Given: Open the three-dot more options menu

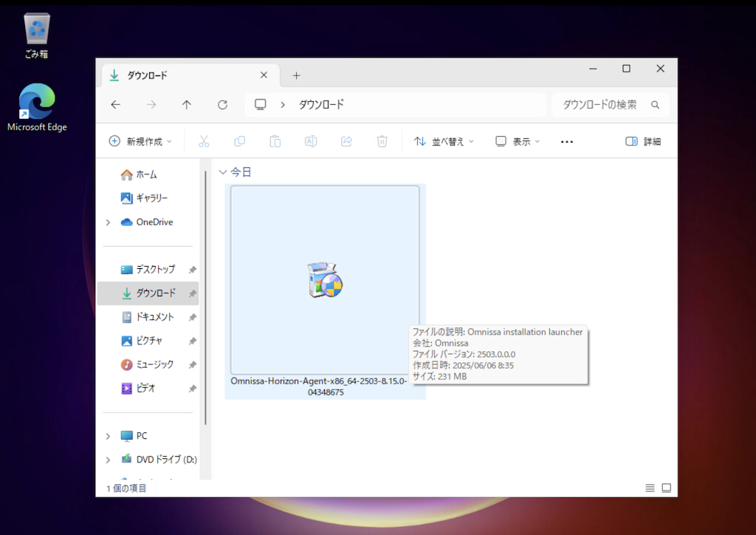Looking at the screenshot, I should tap(567, 141).
